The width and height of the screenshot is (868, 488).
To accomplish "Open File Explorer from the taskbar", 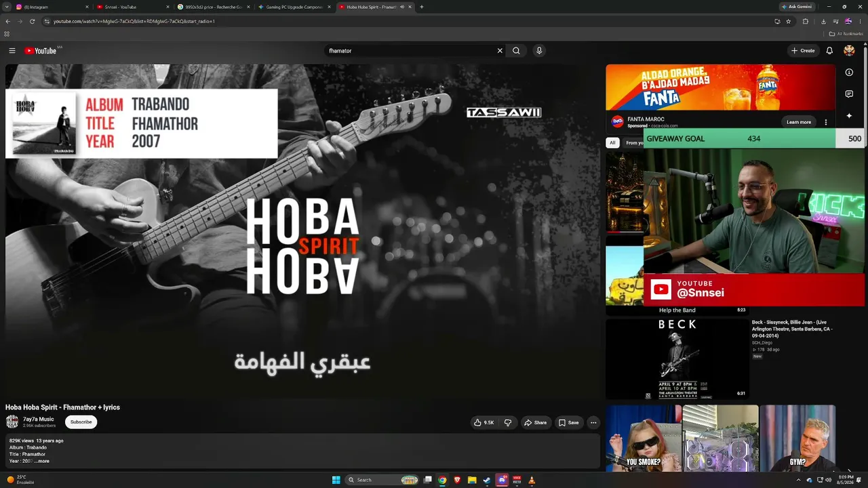I will pos(472,480).
